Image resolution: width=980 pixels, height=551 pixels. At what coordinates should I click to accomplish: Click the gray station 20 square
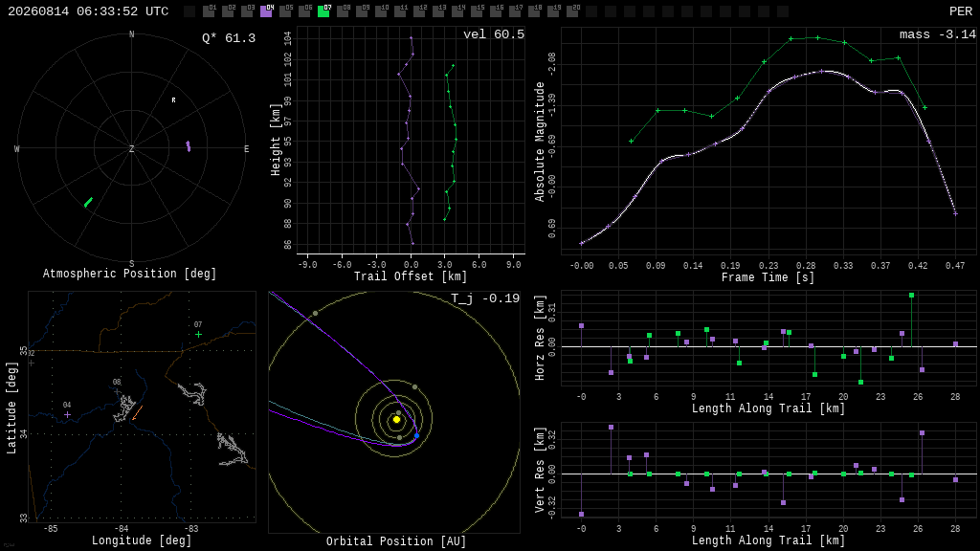click(x=572, y=11)
